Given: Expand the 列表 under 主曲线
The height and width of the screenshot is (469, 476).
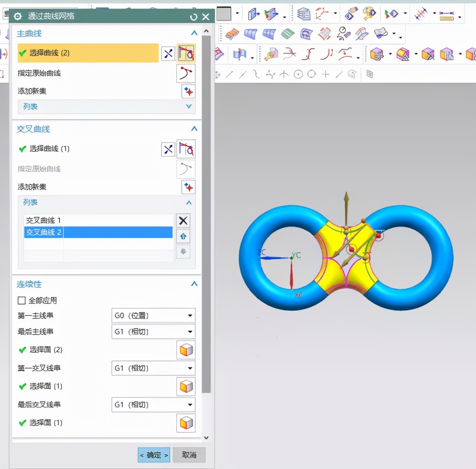Looking at the screenshot, I should click(x=189, y=106).
